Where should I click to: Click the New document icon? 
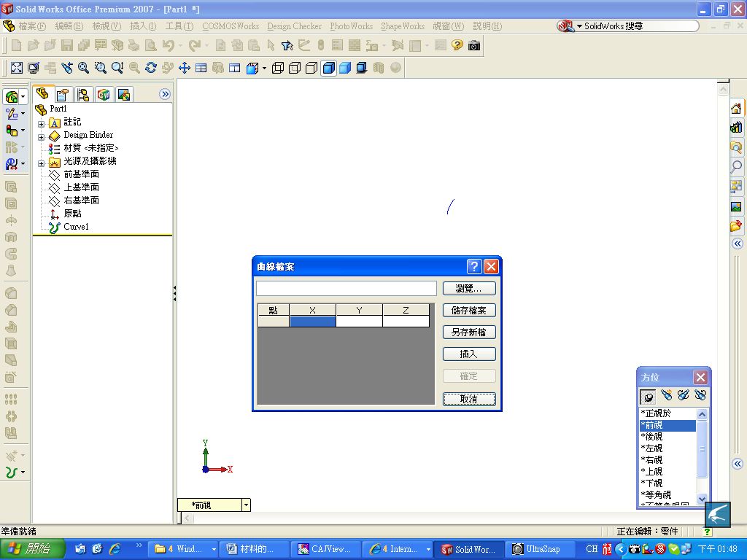16,46
